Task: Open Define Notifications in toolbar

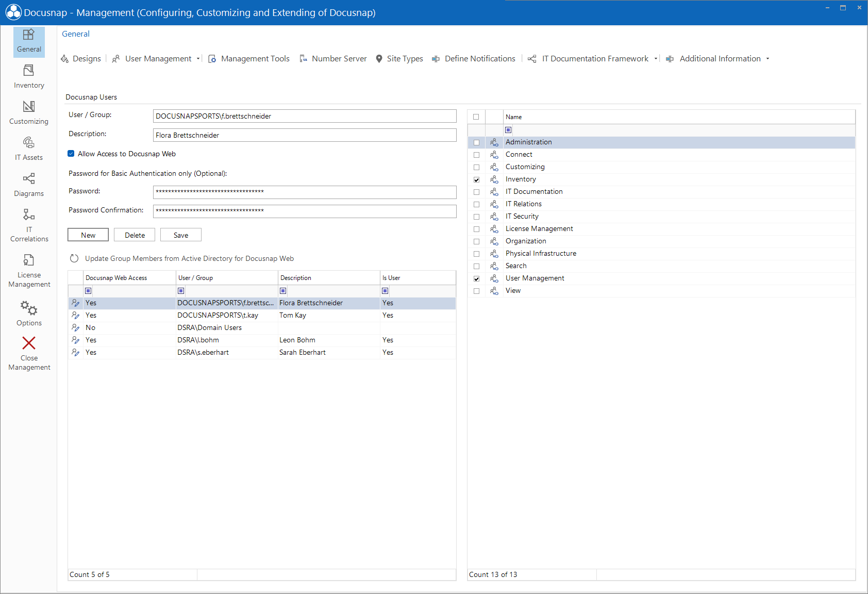Action: (473, 59)
